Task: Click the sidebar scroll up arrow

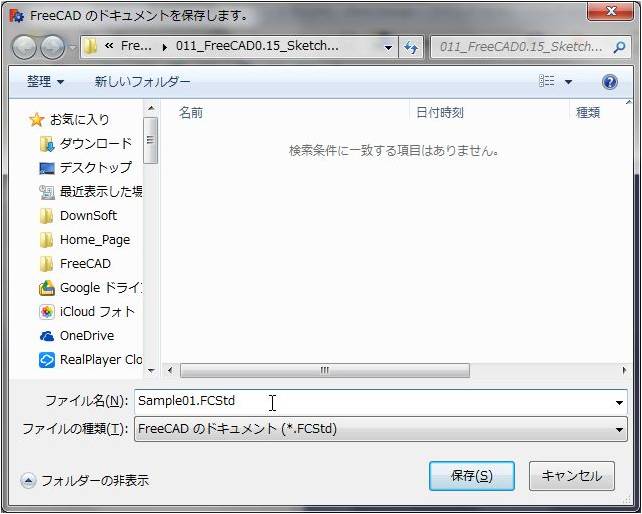Action: click(151, 108)
